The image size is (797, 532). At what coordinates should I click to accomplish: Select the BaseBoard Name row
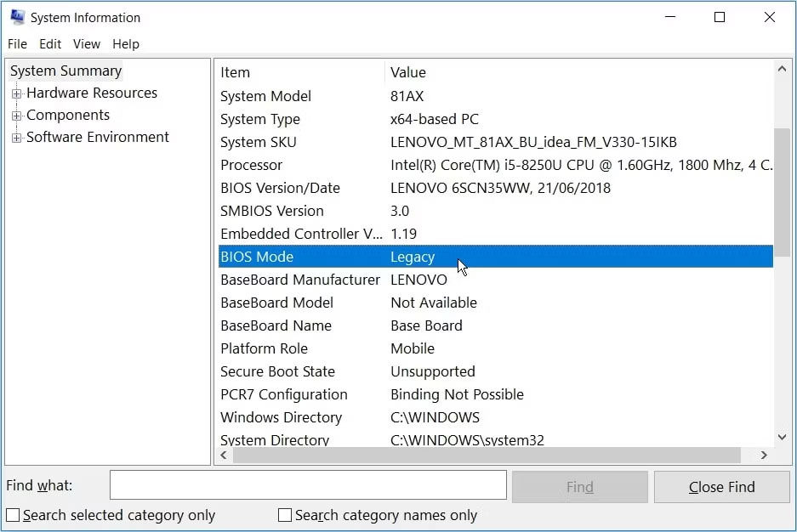(x=496, y=325)
